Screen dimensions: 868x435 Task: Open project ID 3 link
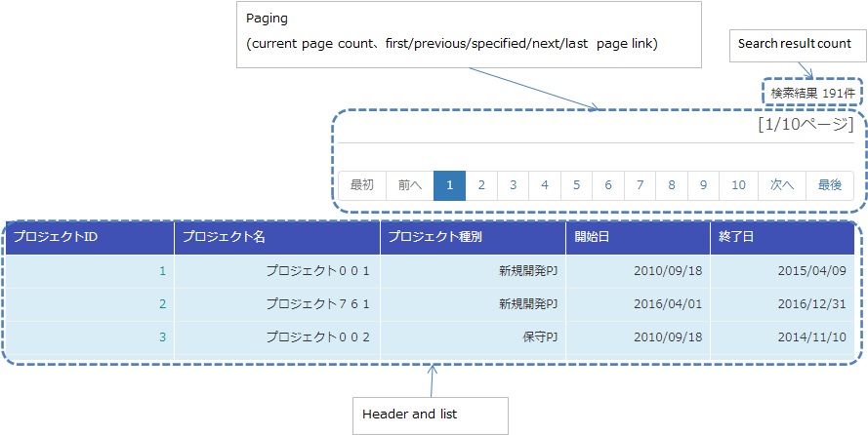(163, 336)
